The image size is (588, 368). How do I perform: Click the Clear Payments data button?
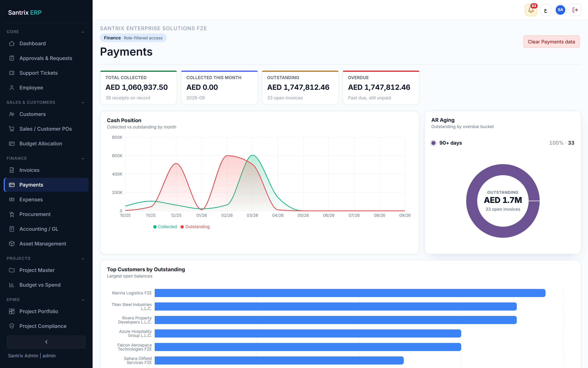coord(551,42)
